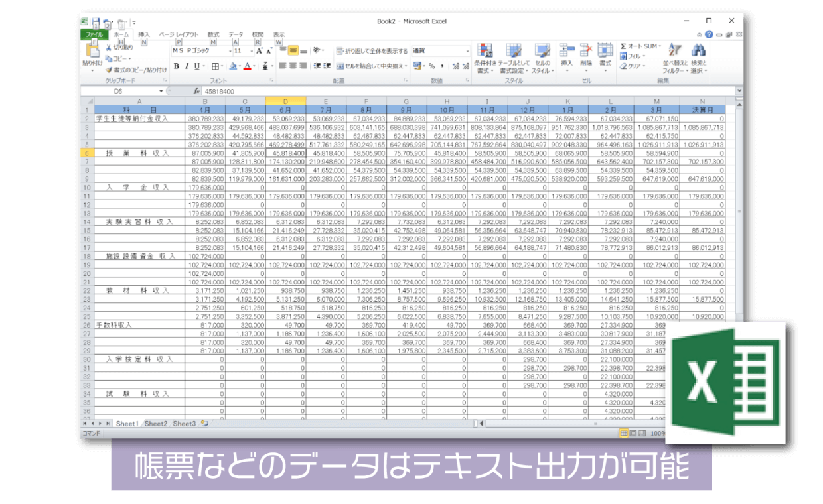The height and width of the screenshot is (504, 823).
Task: Click the Delete cells (削除) icon
Action: pyautogui.click(x=585, y=52)
